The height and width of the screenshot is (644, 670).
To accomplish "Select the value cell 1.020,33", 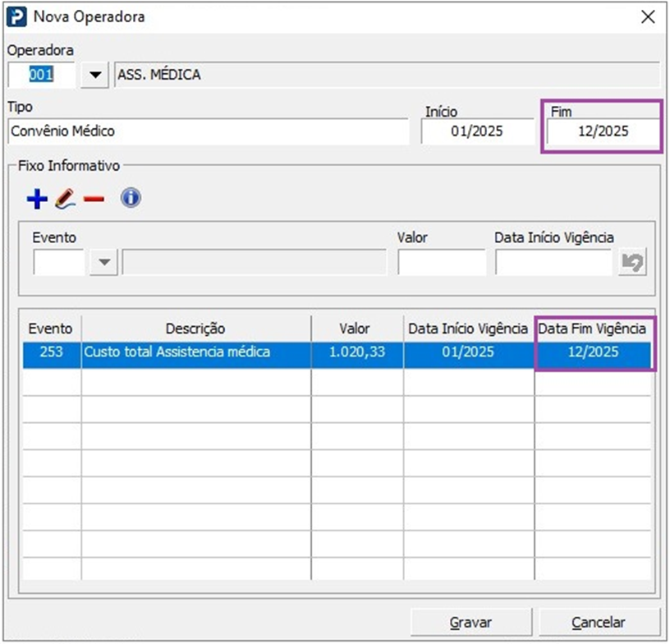I will (357, 355).
